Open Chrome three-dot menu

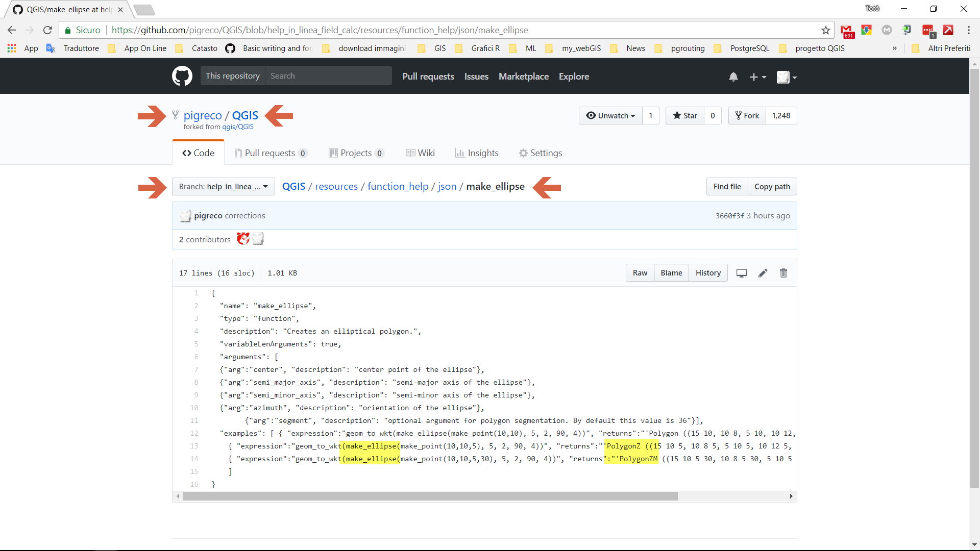tap(968, 30)
